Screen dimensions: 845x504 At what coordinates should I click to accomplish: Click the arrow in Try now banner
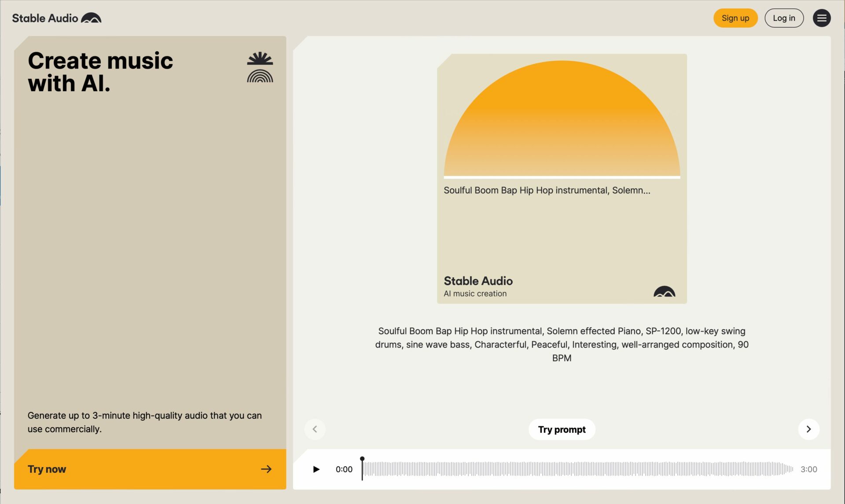pos(266,469)
